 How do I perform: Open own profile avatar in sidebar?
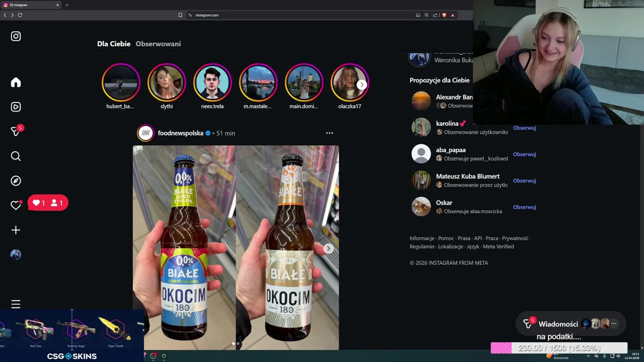click(x=16, y=254)
